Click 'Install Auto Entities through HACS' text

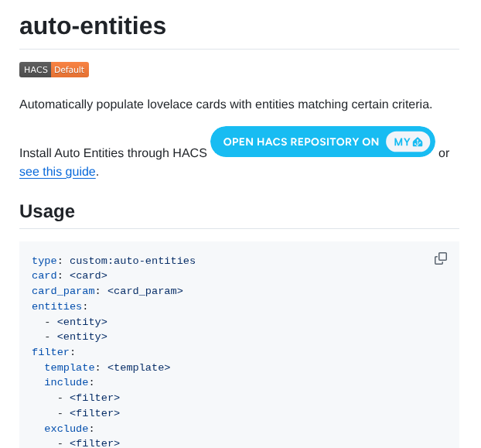[113, 152]
